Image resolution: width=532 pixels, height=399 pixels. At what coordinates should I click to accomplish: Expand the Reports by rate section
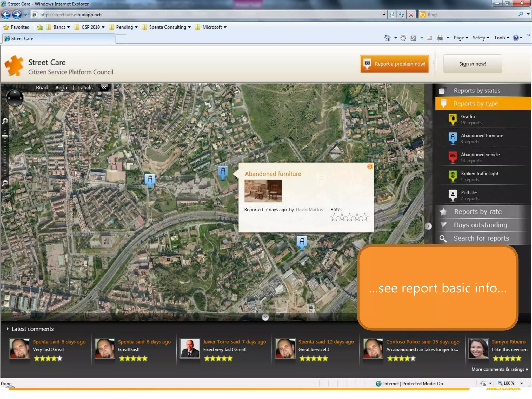[483, 212]
